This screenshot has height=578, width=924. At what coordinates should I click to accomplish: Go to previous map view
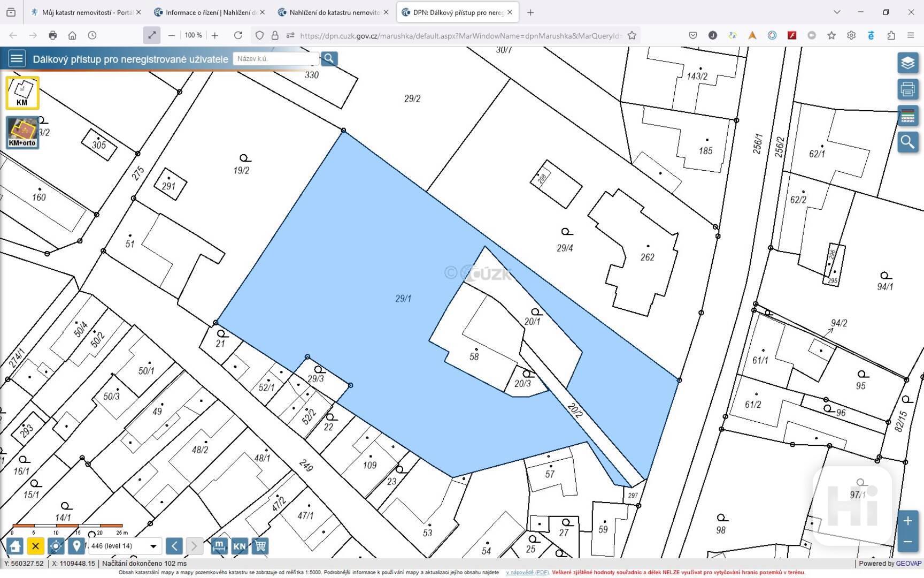(174, 546)
